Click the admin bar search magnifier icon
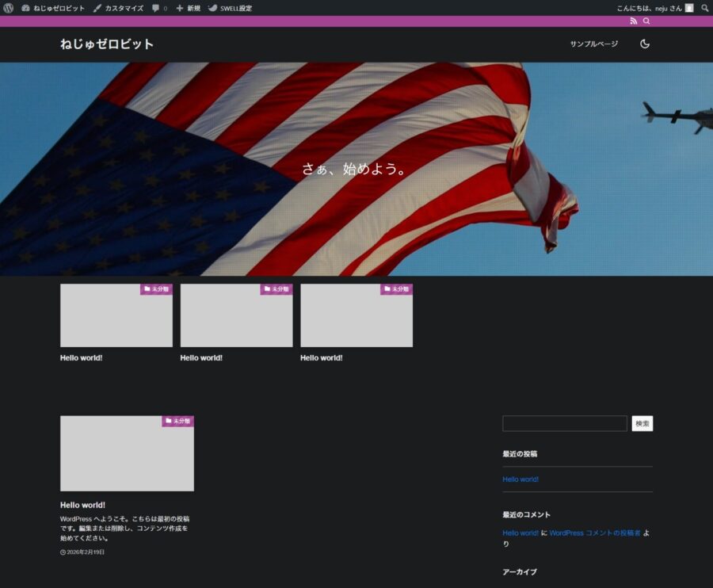713x588 pixels. [704, 8]
